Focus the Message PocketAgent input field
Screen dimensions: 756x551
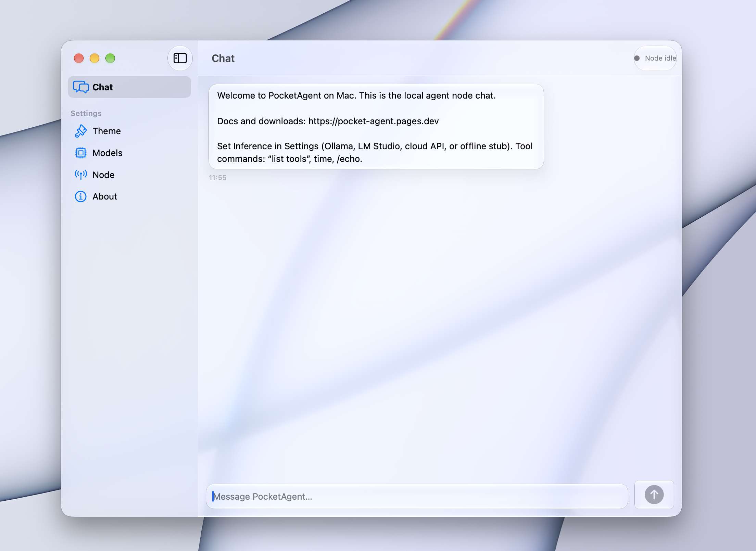[x=417, y=496]
